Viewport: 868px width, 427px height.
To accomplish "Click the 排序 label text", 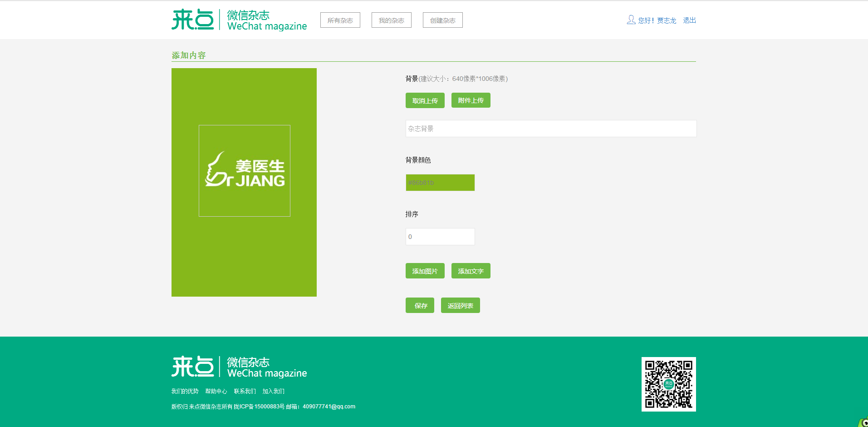I will (x=412, y=214).
